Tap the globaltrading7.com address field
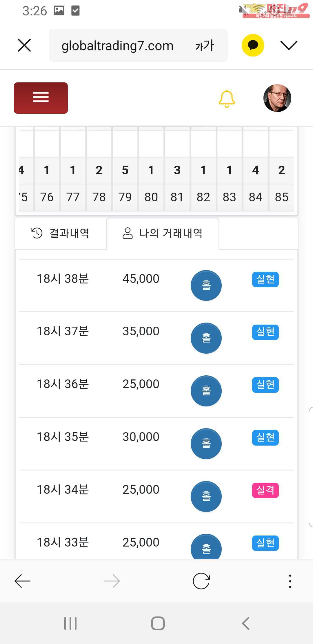 (117, 46)
